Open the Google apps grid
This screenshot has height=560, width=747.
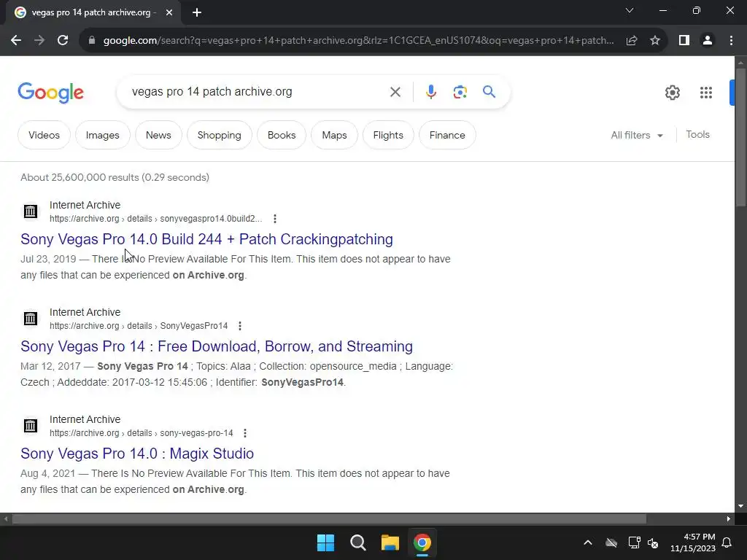click(705, 93)
